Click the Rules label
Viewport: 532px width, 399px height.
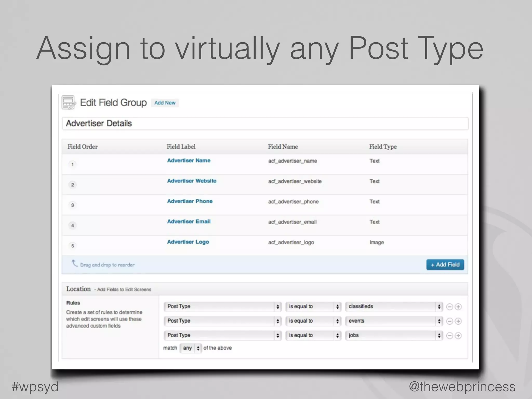tap(73, 303)
